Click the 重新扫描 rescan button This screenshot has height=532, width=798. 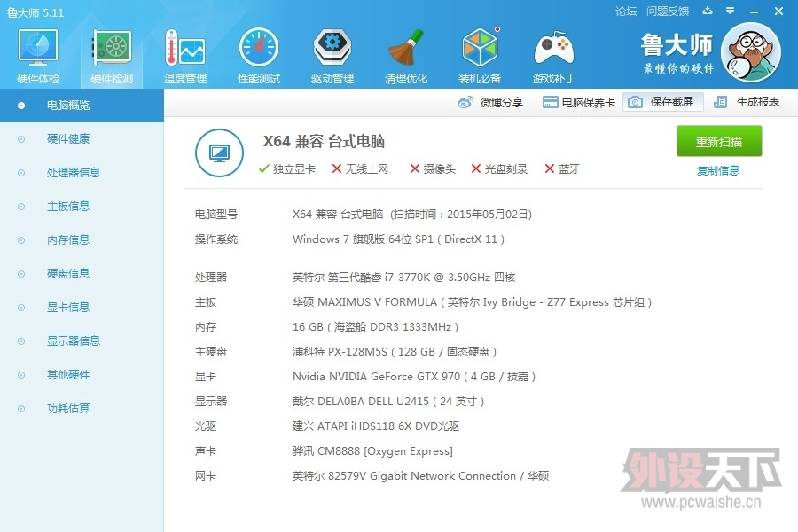coord(719,141)
